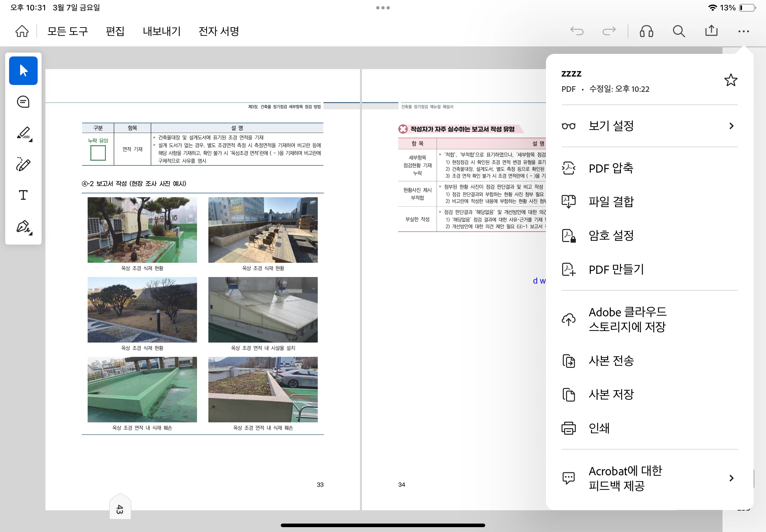Expand 보기 설정 view settings

(x=649, y=126)
